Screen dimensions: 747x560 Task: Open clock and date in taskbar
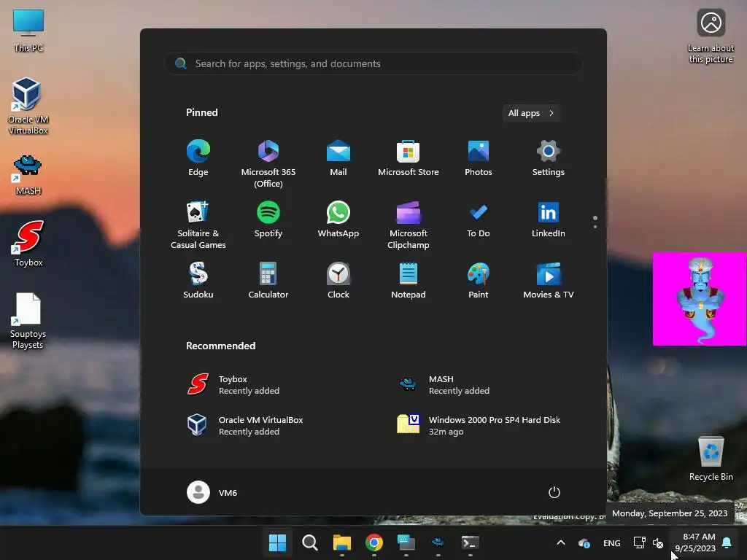click(x=695, y=542)
